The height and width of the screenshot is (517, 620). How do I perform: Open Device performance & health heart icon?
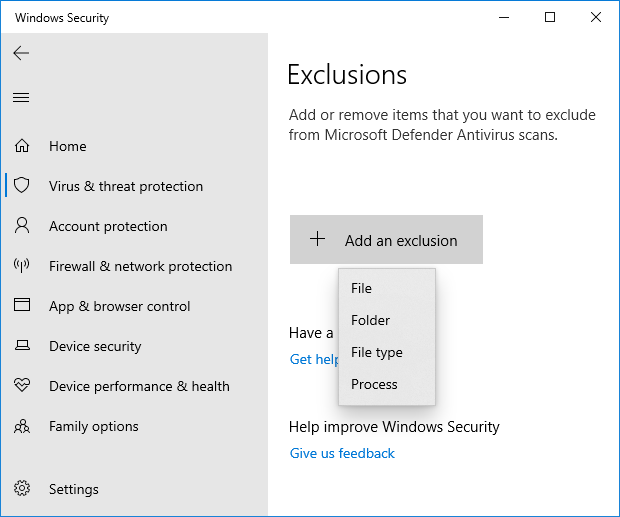[x=21, y=386]
